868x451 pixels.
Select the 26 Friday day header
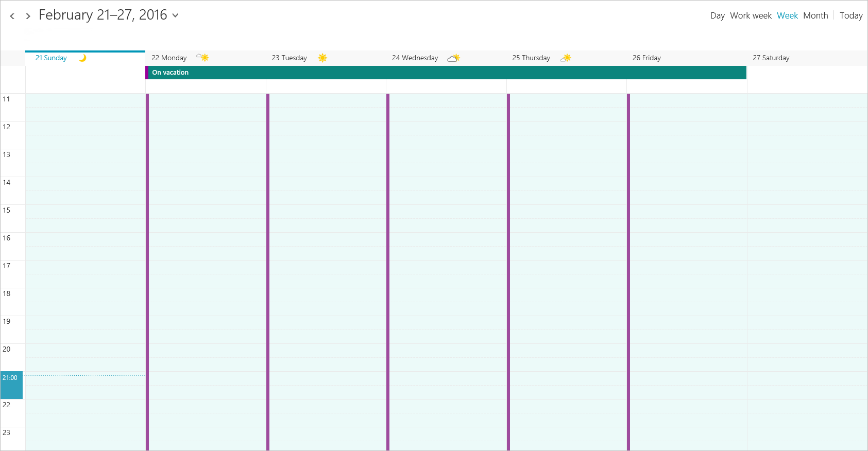point(646,58)
